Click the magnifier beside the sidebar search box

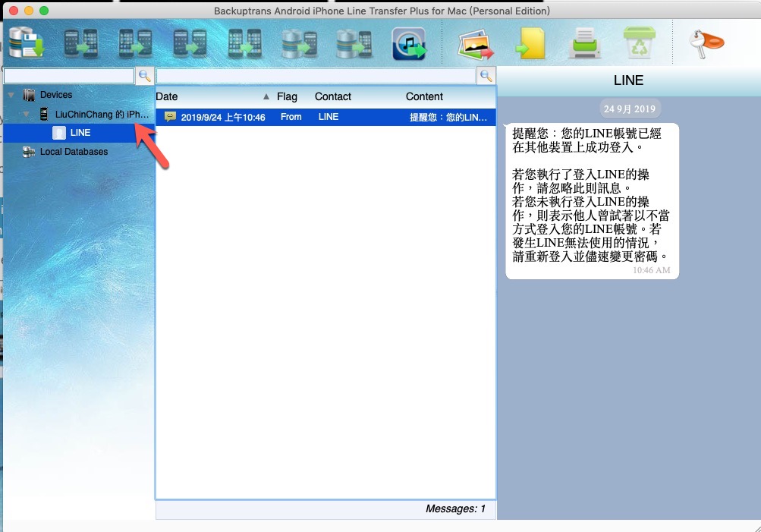[x=145, y=76]
